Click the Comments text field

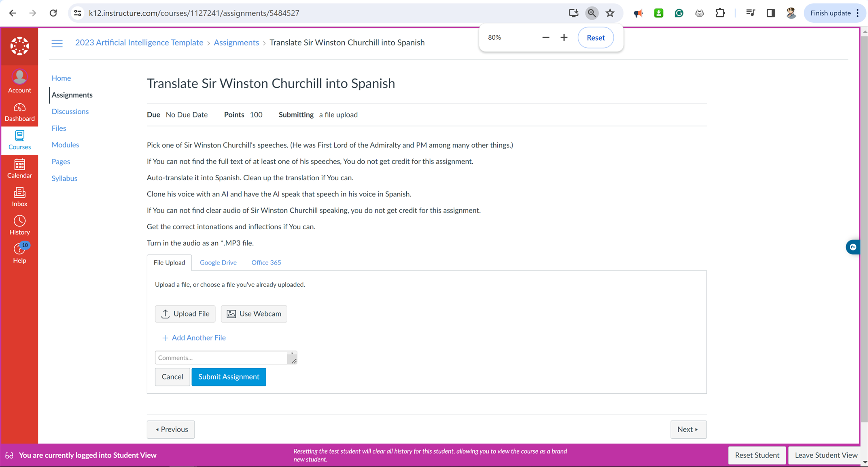click(223, 358)
